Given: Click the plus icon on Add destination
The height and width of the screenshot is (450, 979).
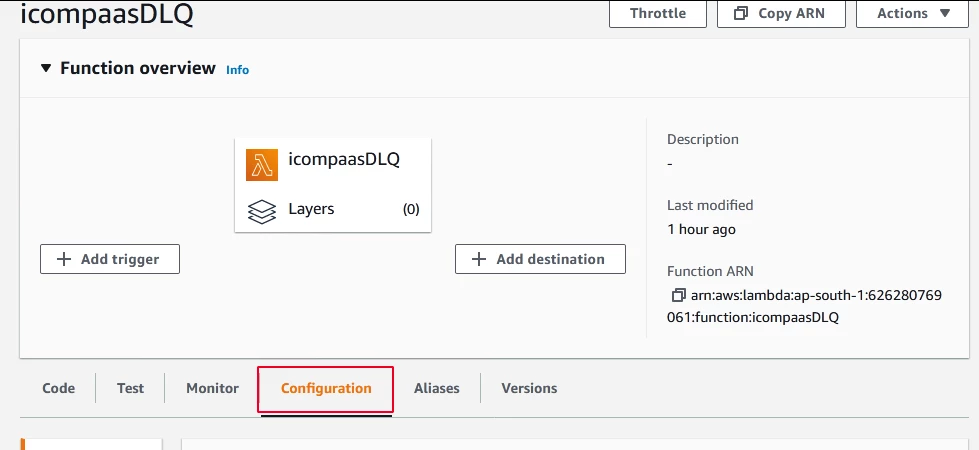Looking at the screenshot, I should (478, 259).
